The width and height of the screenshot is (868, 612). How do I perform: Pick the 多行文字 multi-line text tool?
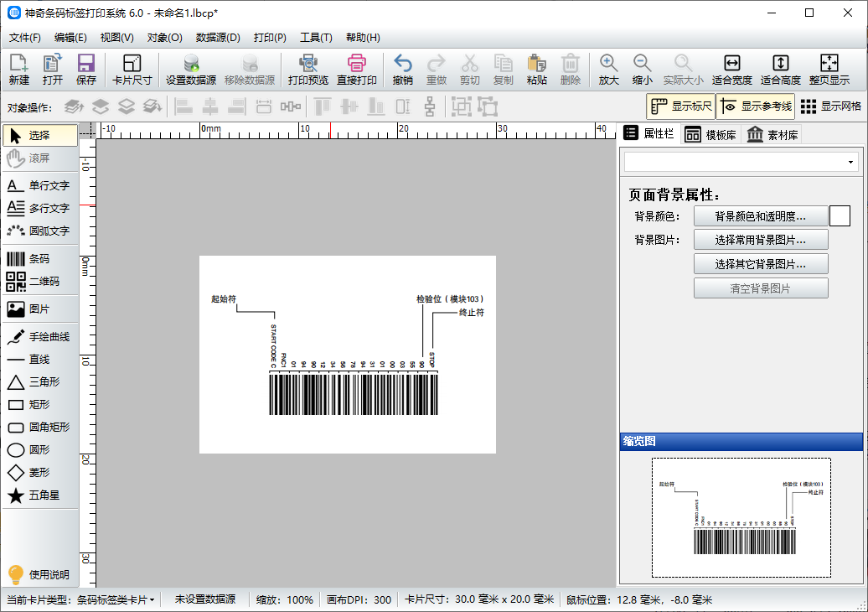pos(40,208)
